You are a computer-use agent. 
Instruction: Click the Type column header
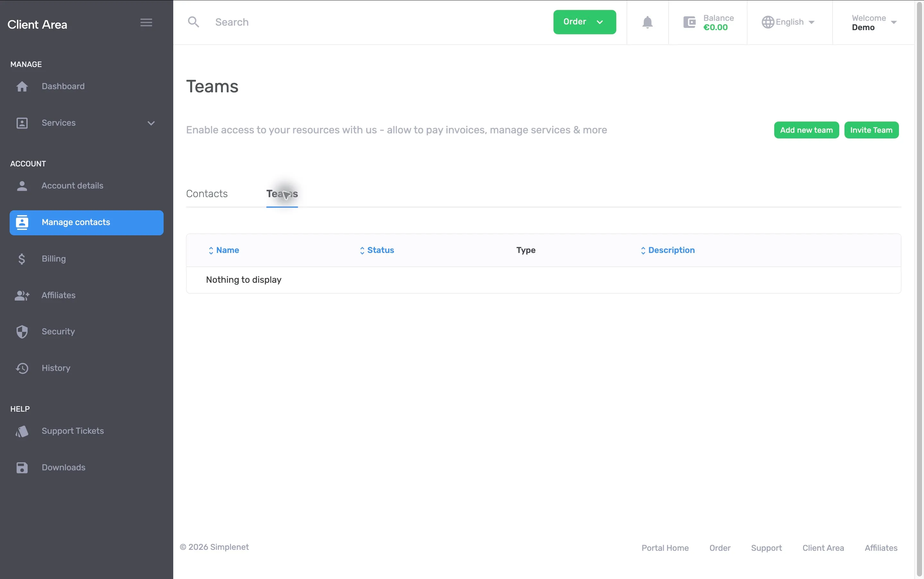(526, 250)
